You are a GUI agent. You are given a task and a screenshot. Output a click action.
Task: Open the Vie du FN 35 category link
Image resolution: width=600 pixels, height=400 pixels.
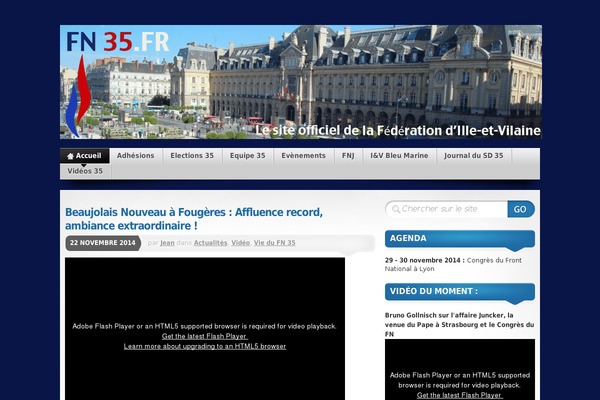click(274, 243)
